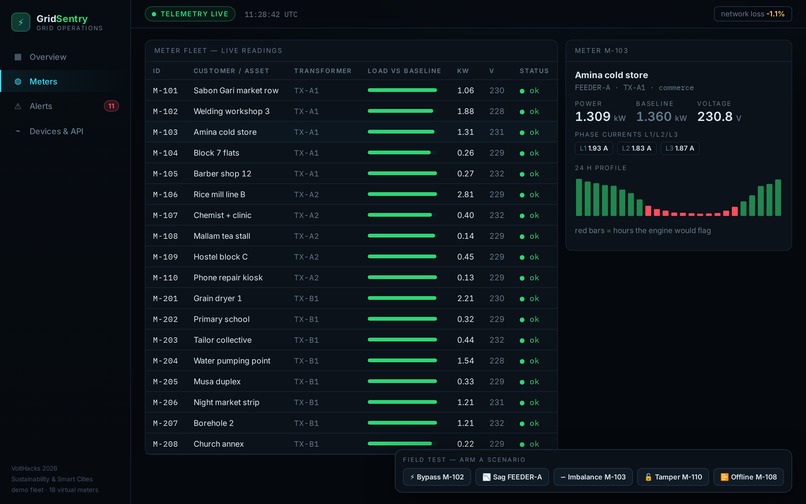Click the L1 1.93 A phase current chip

(594, 148)
